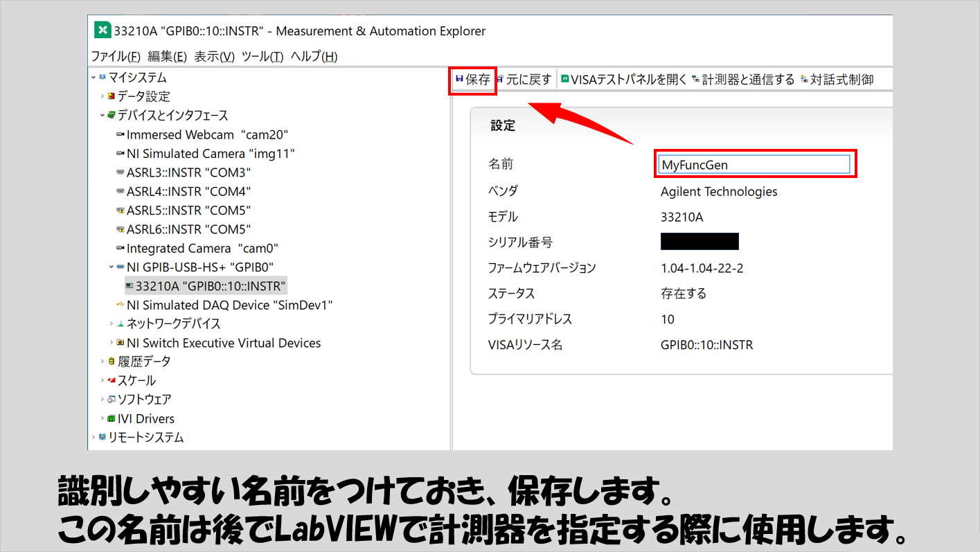Open the ツール(T) menu
Viewport: 980px width, 552px height.
coord(262,56)
